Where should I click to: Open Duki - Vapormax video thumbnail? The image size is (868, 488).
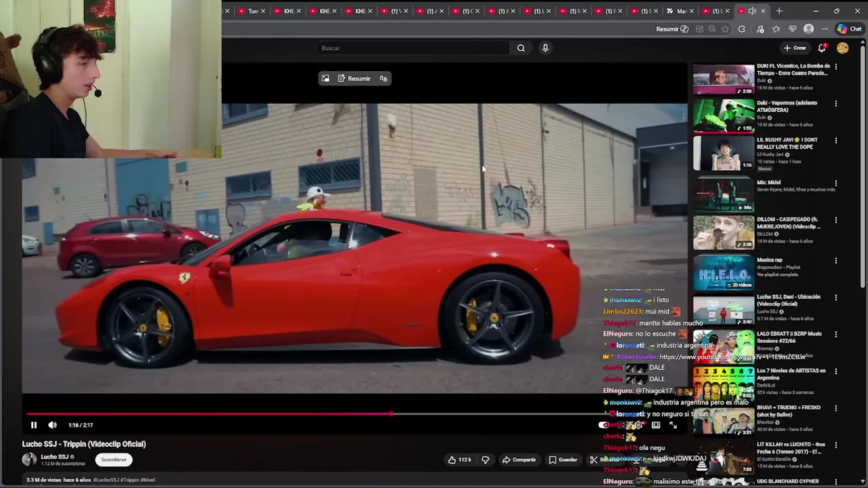[x=724, y=117]
